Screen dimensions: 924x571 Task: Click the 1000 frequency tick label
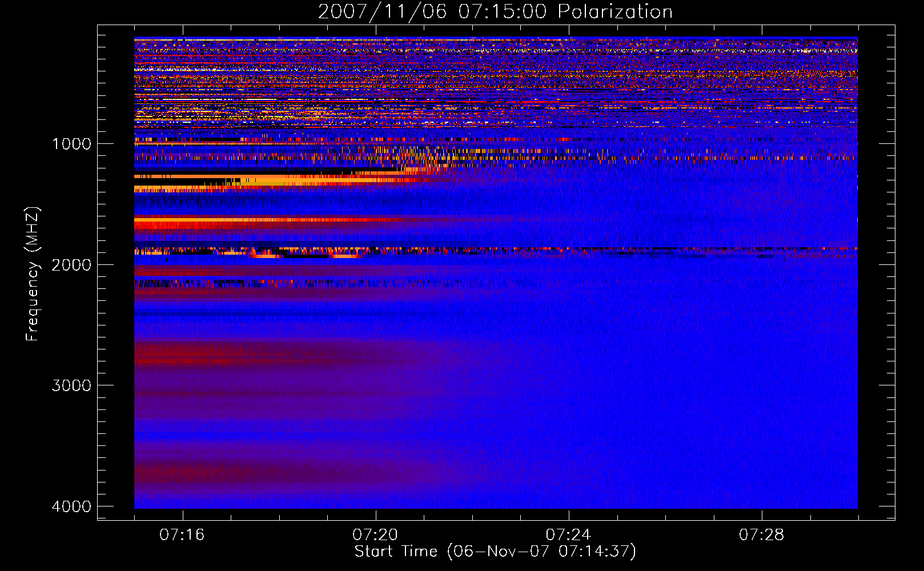pyautogui.click(x=71, y=144)
